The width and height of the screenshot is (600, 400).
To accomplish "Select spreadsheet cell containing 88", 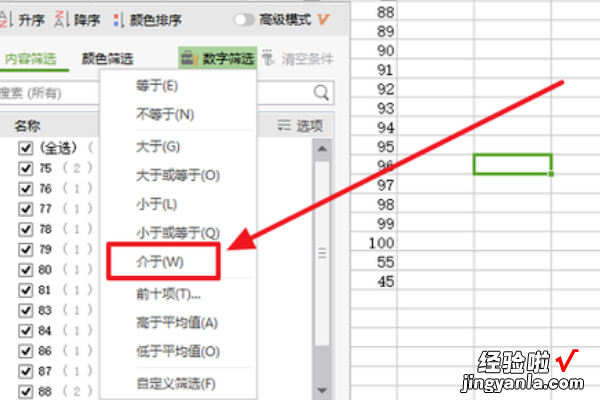I will (x=374, y=12).
